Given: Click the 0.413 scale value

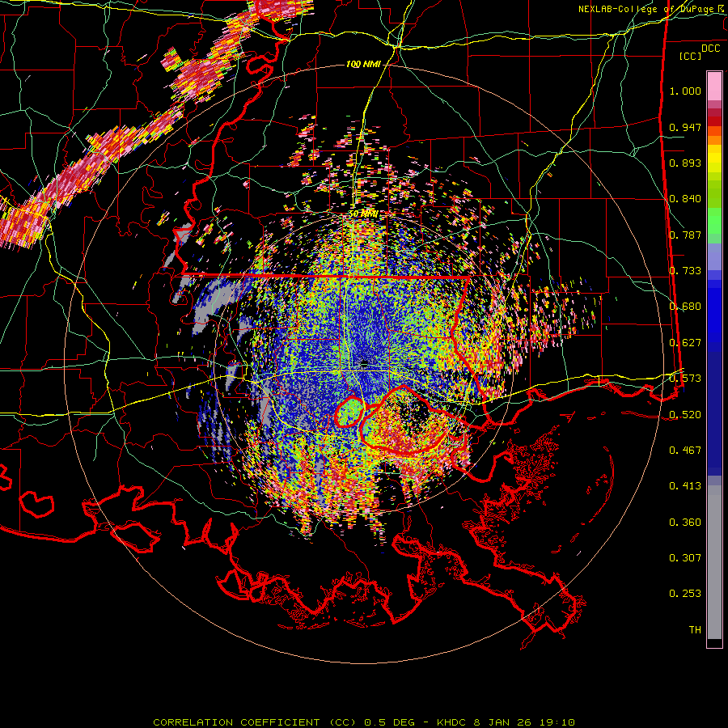Looking at the screenshot, I should pyautogui.click(x=685, y=486).
